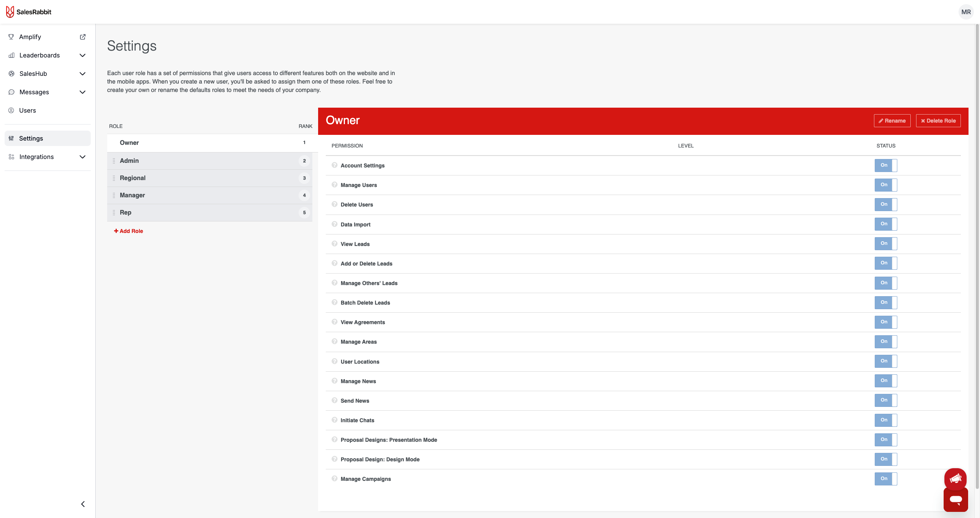Click the Amplify trophy icon
Screen dimensions: 980x518
click(x=11, y=37)
